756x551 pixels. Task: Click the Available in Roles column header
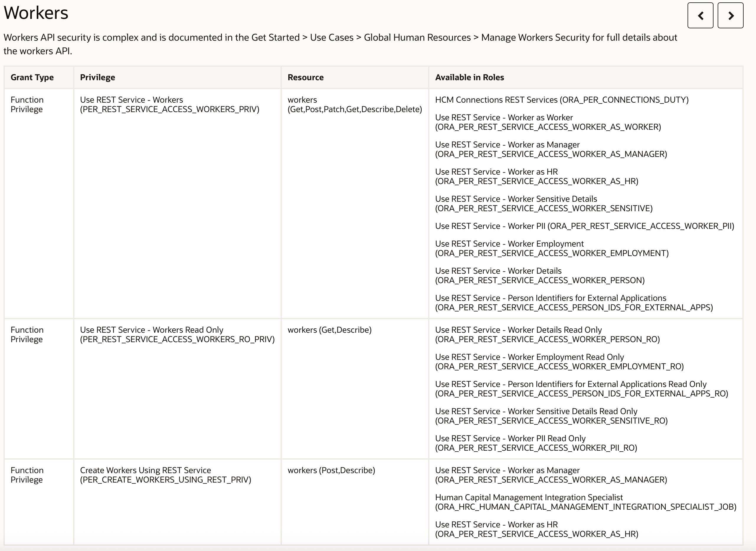[469, 77]
